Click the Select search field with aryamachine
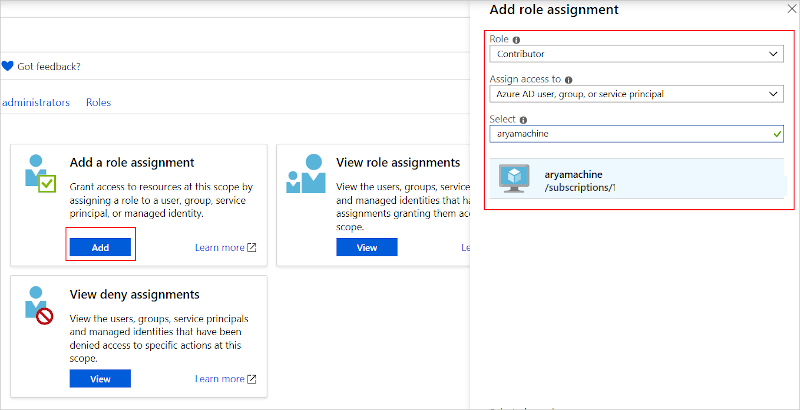Screen dimensions: 800x410 (636, 134)
